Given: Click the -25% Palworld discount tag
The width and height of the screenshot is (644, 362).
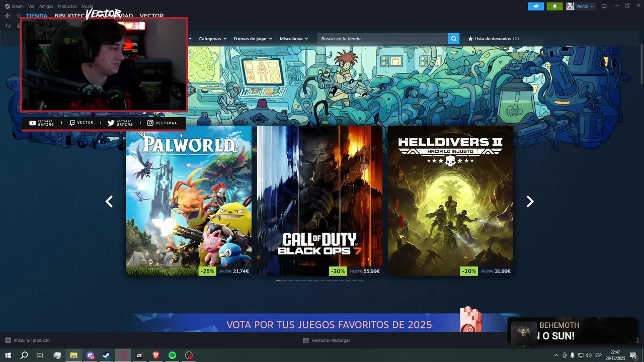Looking at the screenshot, I should tap(207, 271).
